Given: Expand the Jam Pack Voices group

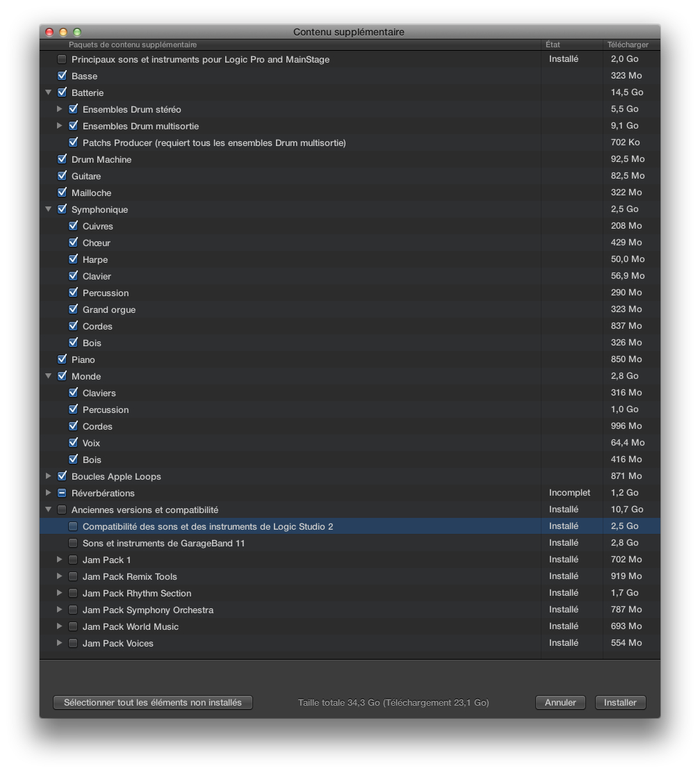Looking at the screenshot, I should tap(60, 643).
